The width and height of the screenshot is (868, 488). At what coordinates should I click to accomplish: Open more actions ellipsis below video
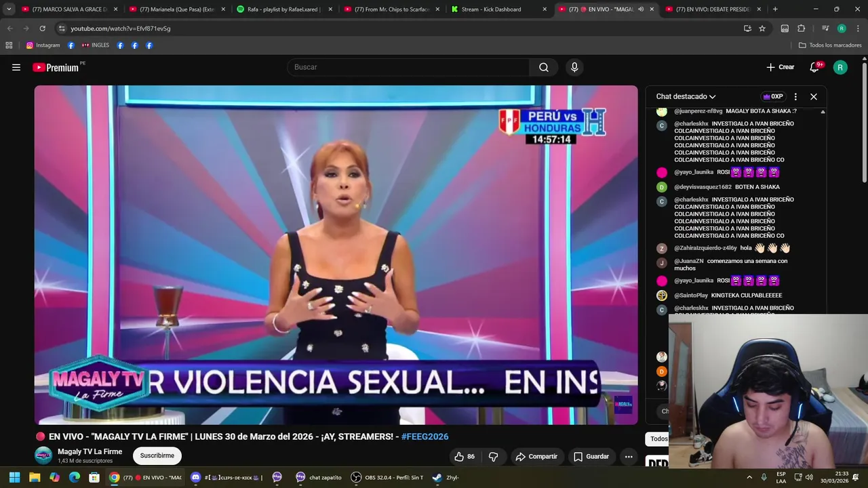click(629, 457)
